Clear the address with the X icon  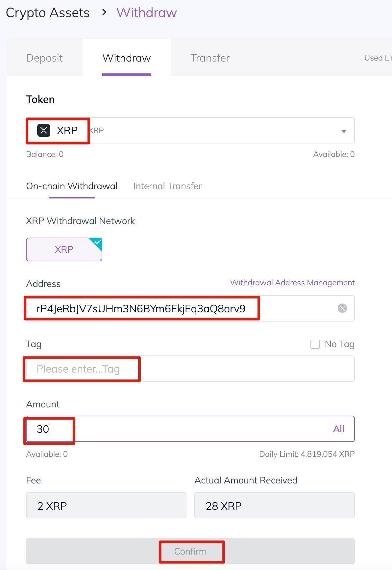click(x=342, y=308)
